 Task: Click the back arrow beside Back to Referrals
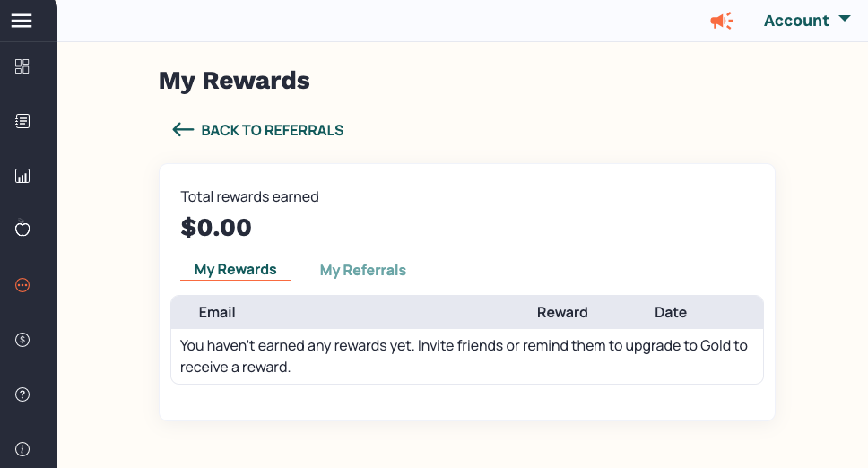(x=183, y=130)
